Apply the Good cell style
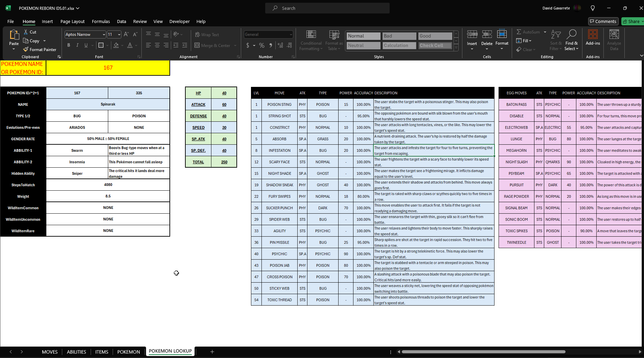644x358 pixels. tap(435, 36)
